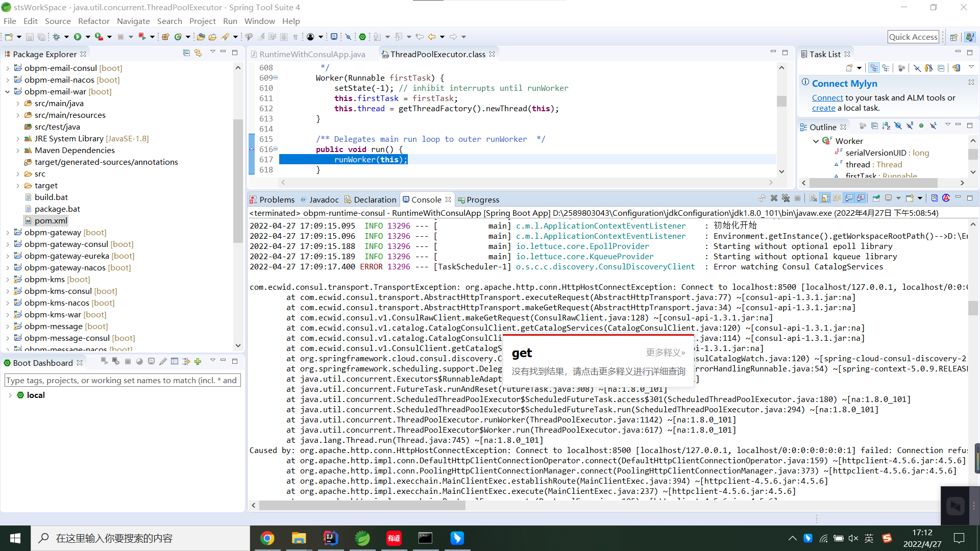
Task: Toggle Categorized presentation in Task List
Action: (x=874, y=68)
